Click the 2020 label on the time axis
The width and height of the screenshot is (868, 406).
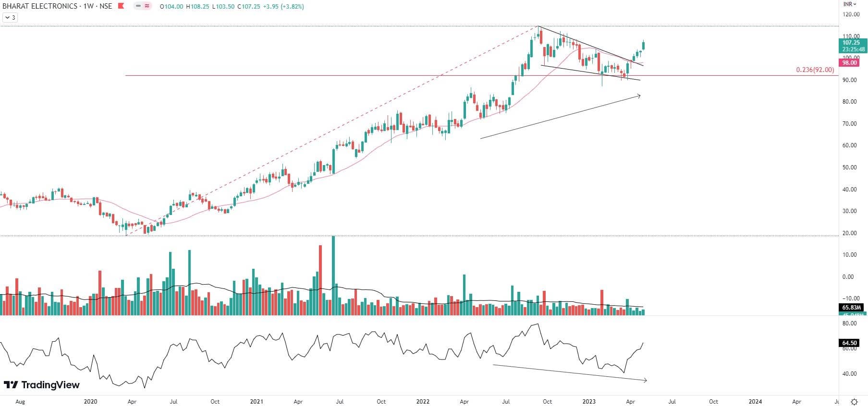[x=90, y=401]
